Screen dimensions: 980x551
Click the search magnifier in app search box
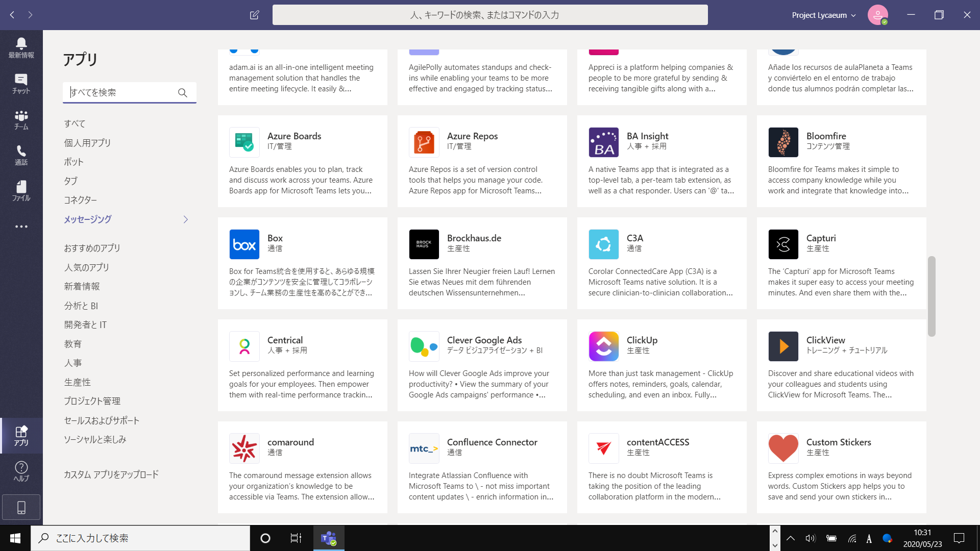[x=182, y=92]
